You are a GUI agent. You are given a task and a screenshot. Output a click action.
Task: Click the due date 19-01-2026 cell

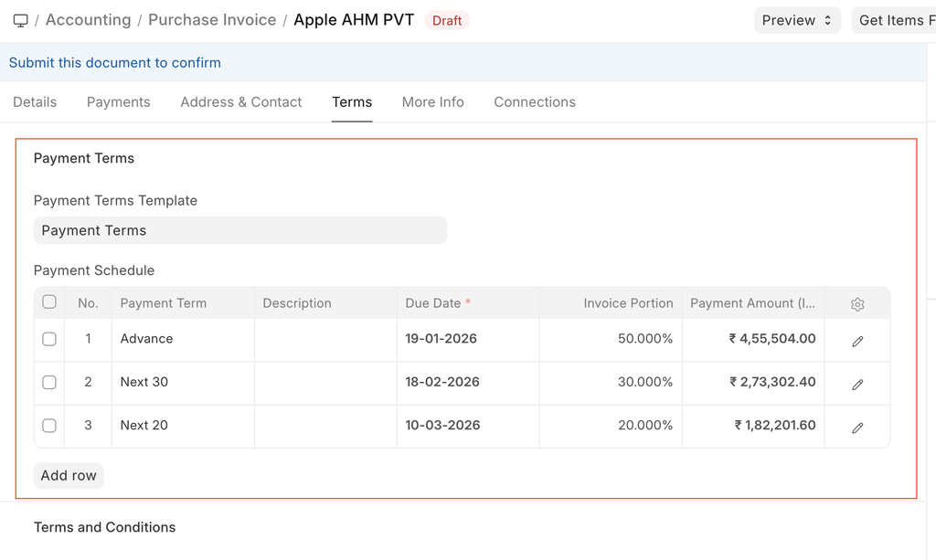441,339
